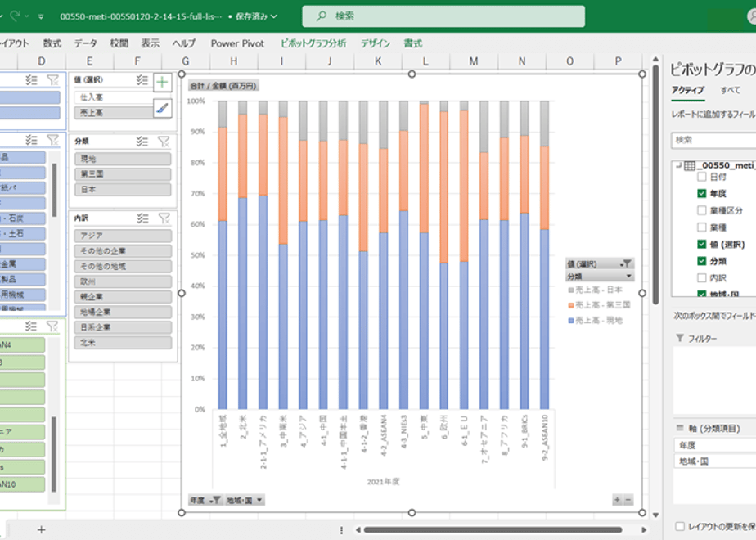Enable multi-select in the 内訳 slicer
Image resolution: width=756 pixels, height=540 pixels.
click(142, 218)
